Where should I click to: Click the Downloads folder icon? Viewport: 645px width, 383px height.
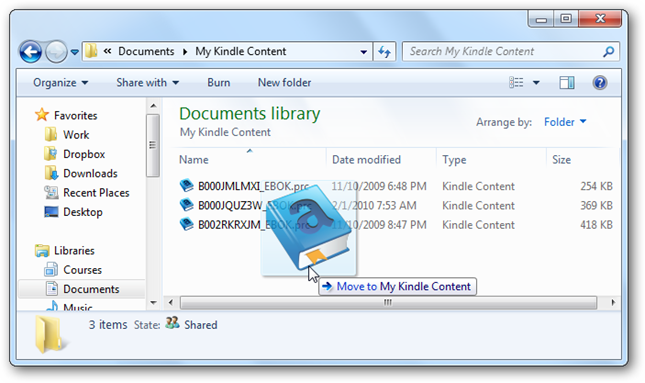(51, 173)
